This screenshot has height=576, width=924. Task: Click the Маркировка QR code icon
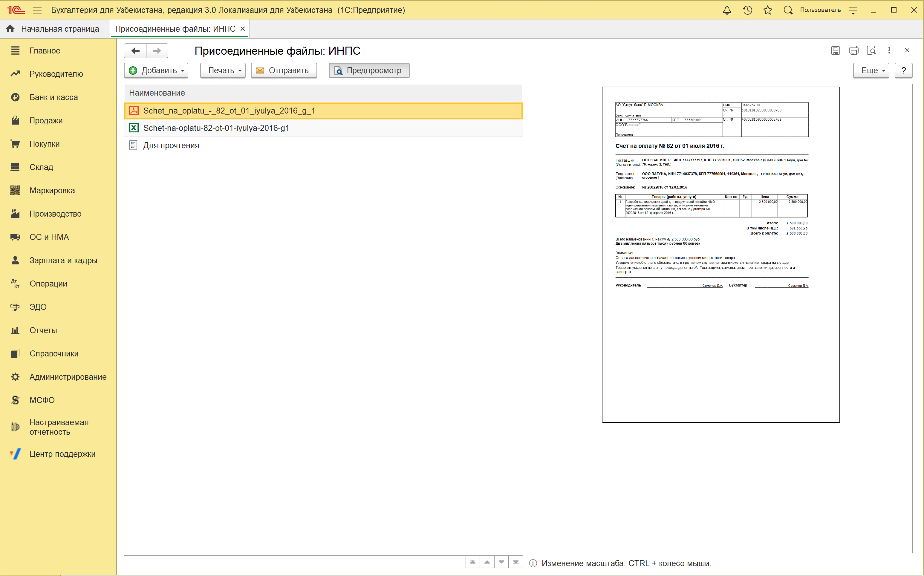point(15,191)
